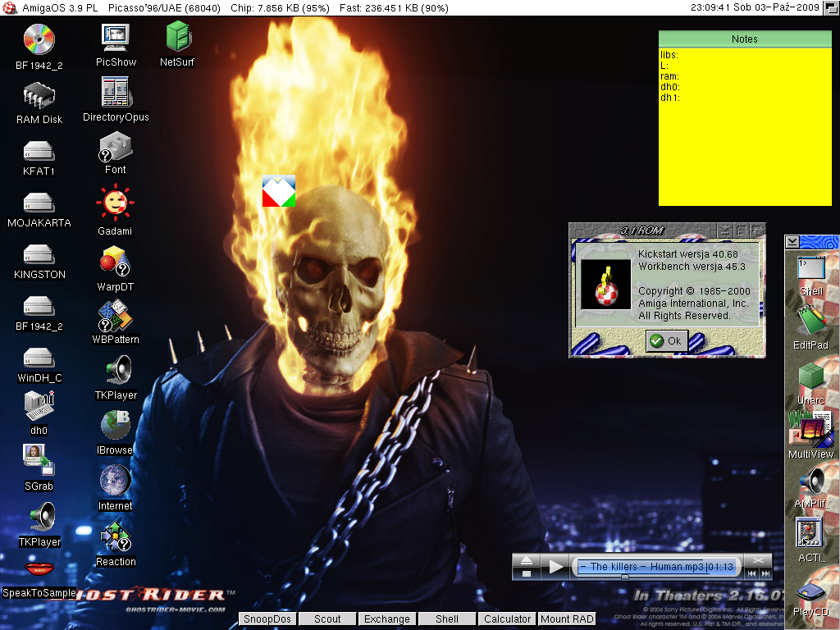This screenshot has width=840, height=630.
Task: Click the Shell button in the bottom bar
Action: 447,619
